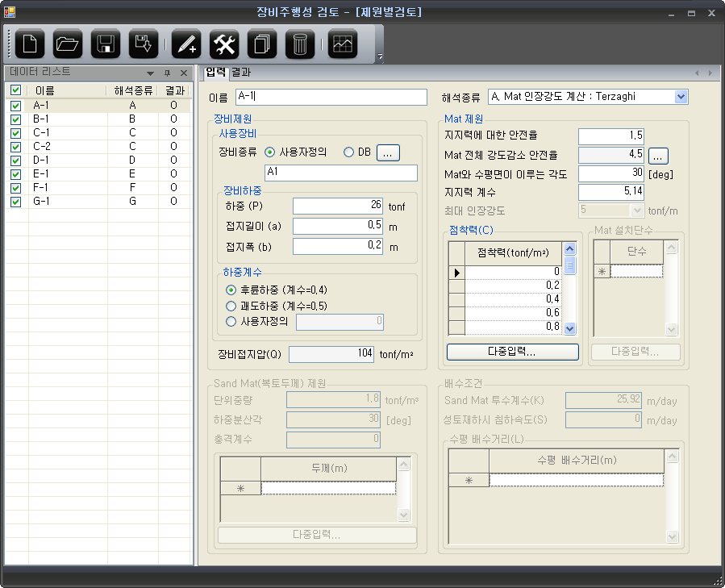Click the tab scroll right arrow
Image resolution: width=725 pixels, height=588 pixels.
(x=710, y=73)
